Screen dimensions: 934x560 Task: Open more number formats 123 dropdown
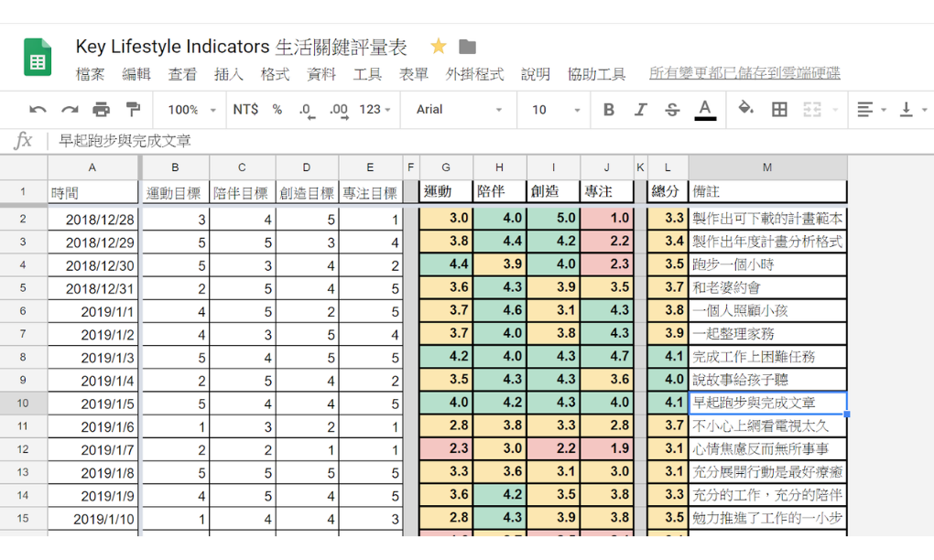pos(375,110)
